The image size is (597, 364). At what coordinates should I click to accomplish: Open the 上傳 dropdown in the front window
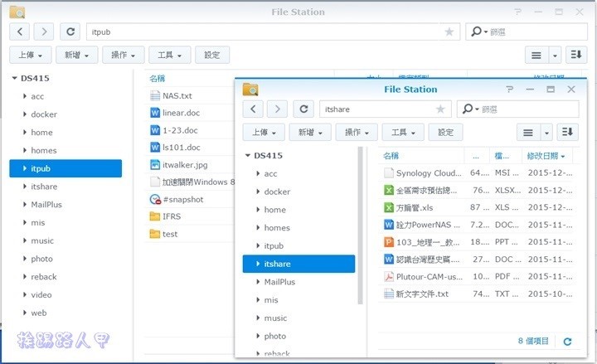[x=264, y=133]
